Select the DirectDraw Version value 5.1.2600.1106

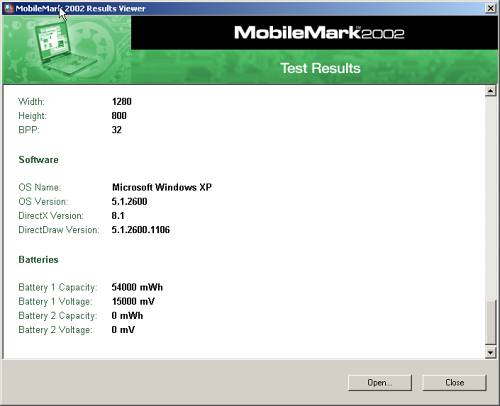[x=141, y=230]
